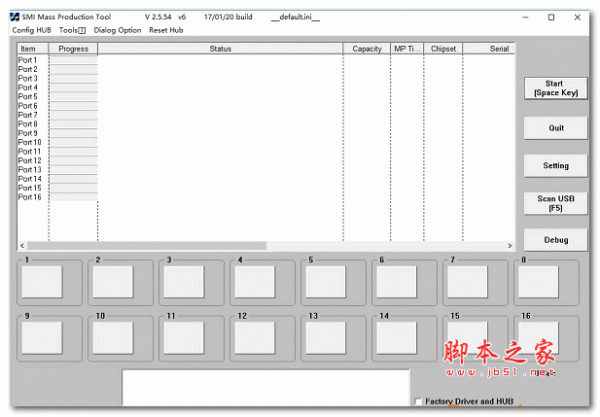Click the Capacity column header
600x417 pixels.
367,49
